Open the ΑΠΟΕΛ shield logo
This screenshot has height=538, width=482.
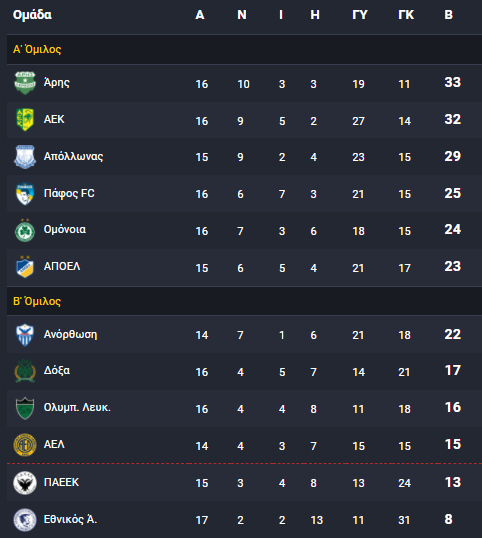click(x=25, y=267)
